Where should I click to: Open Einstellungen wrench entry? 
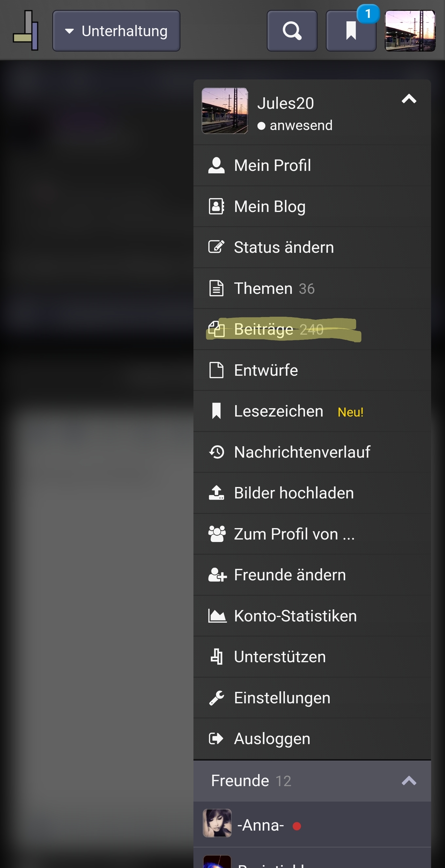(312, 697)
